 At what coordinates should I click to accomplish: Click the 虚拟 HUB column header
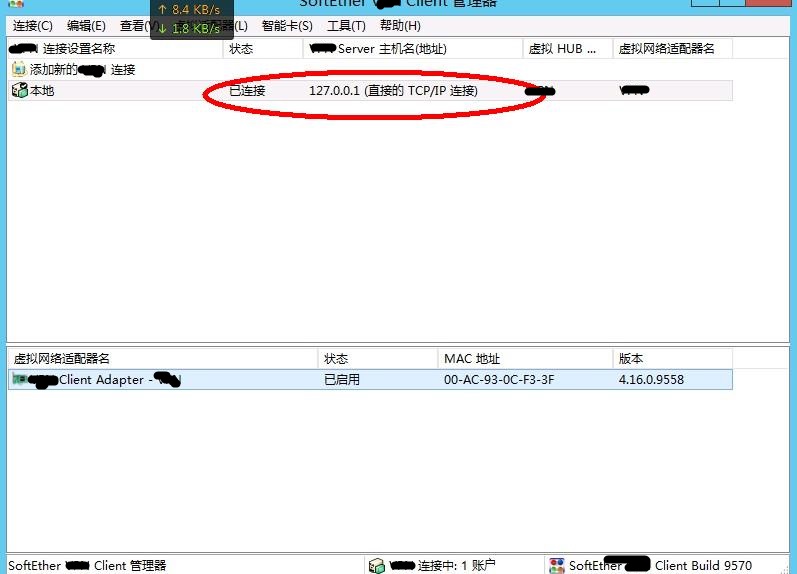(x=566, y=49)
